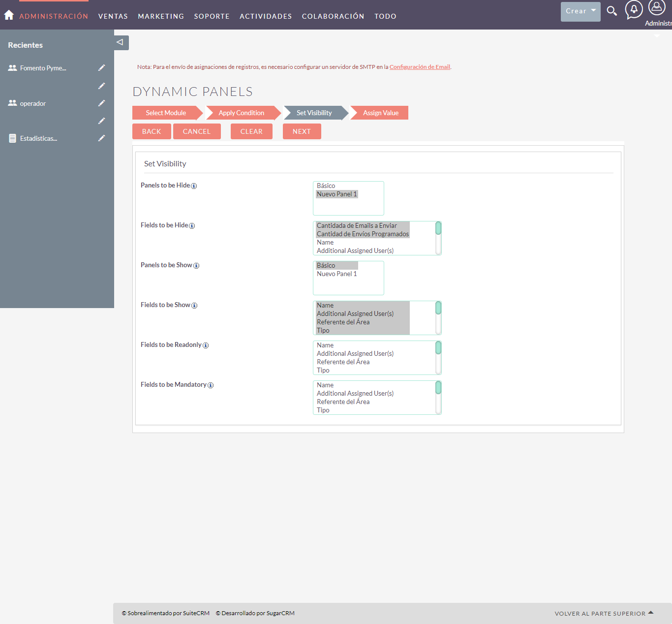Screen dimensions: 672x624
Task: Select Cantidada de Emails a Enviar option
Action: (x=363, y=226)
